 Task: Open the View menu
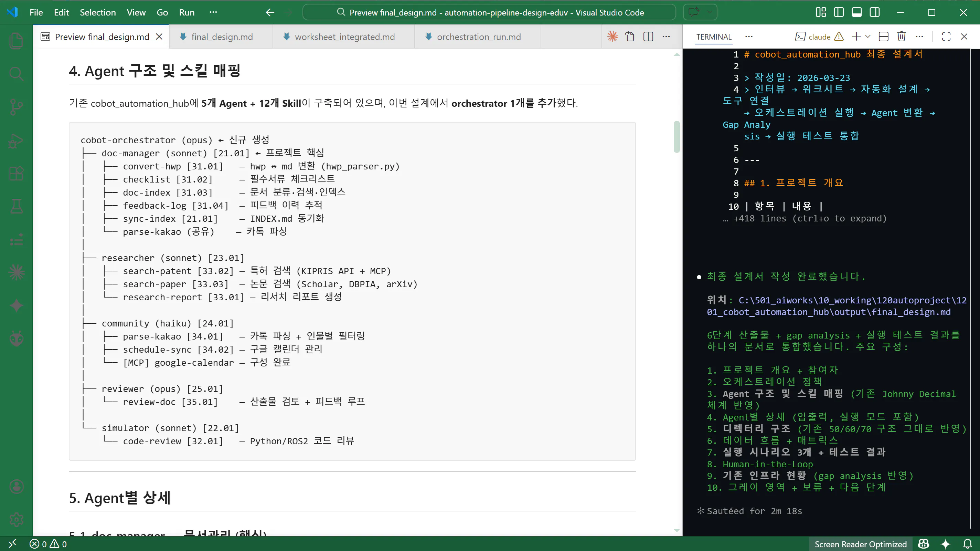click(x=136, y=12)
